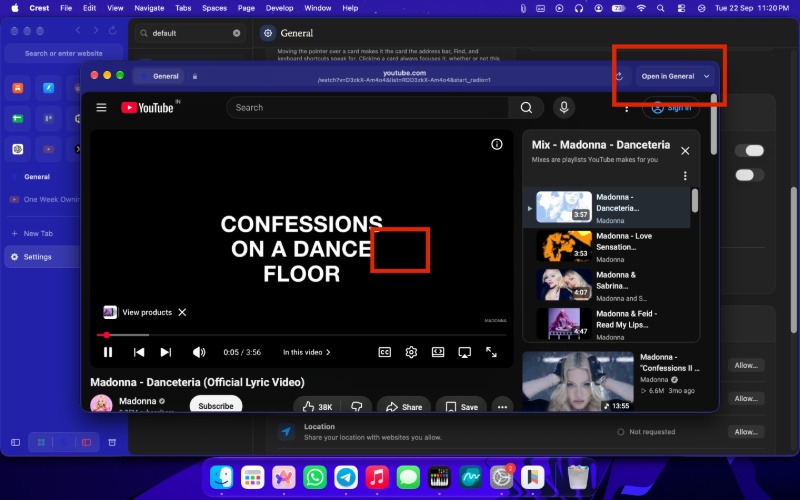This screenshot has height=500, width=800.
Task: Open the One Week Owning tab
Action: (x=45, y=199)
